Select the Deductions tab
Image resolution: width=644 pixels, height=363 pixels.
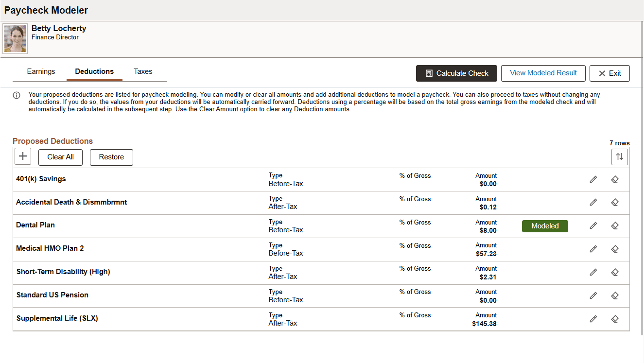pyautogui.click(x=94, y=71)
